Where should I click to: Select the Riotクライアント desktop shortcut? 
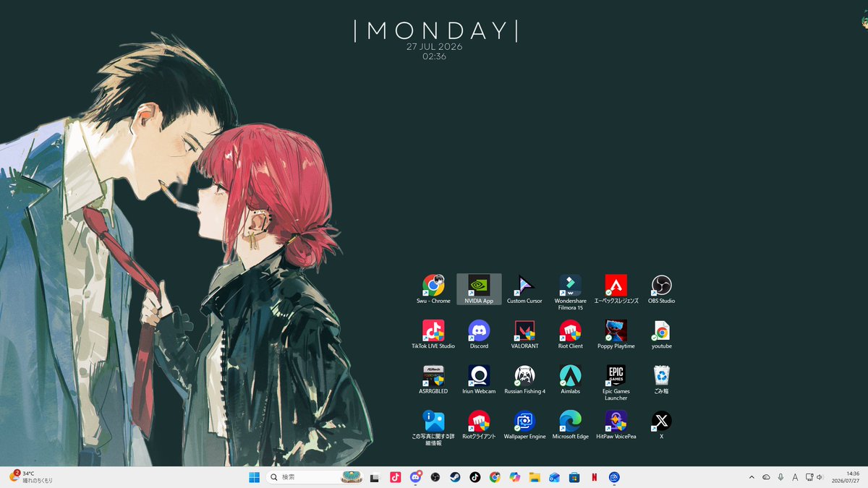click(x=479, y=425)
